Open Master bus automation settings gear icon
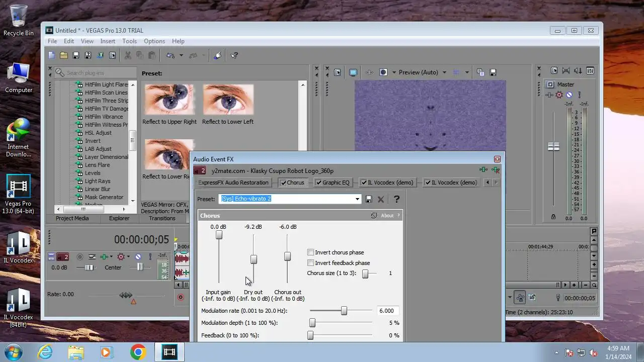644x362 pixels. tap(559, 95)
